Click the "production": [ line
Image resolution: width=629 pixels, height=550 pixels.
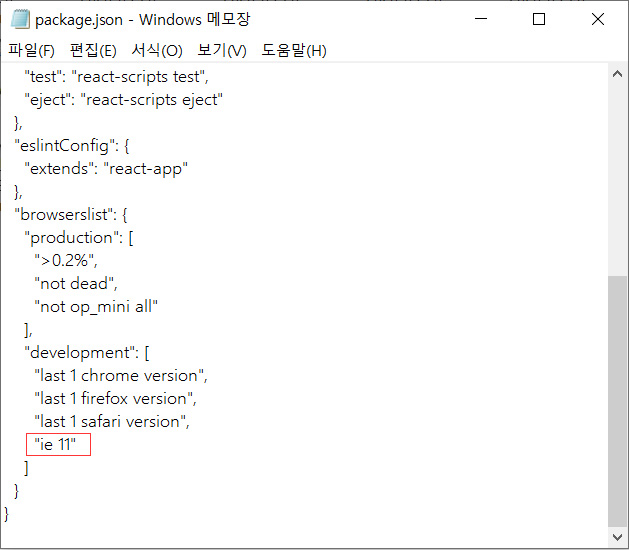coord(79,238)
